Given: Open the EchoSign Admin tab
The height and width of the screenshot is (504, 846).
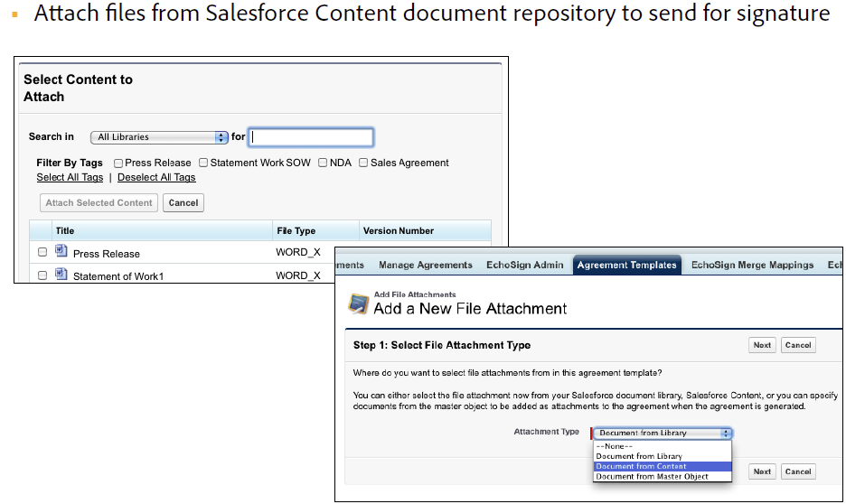Looking at the screenshot, I should pos(524,266).
